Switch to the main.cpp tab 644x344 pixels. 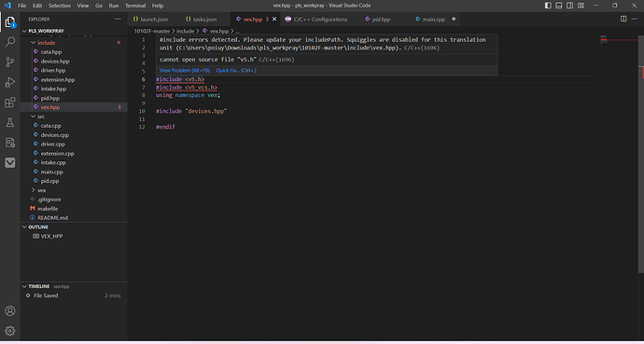(434, 20)
